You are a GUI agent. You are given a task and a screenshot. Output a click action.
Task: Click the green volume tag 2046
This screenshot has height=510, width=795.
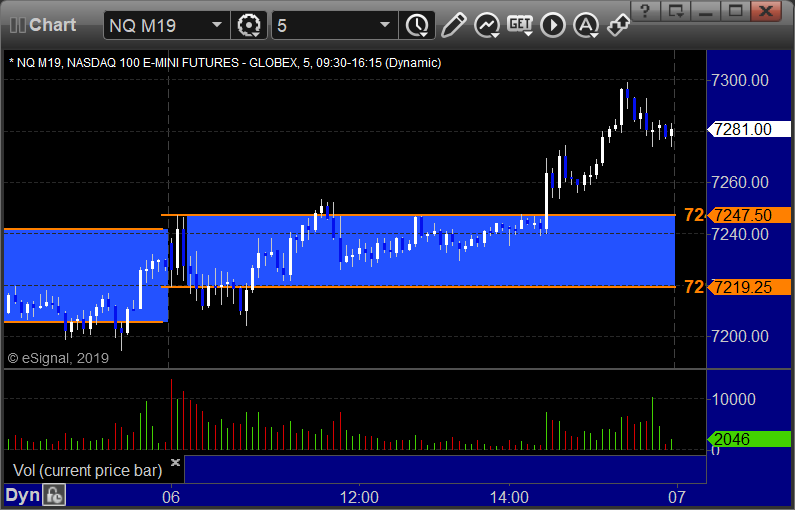pyautogui.click(x=749, y=439)
